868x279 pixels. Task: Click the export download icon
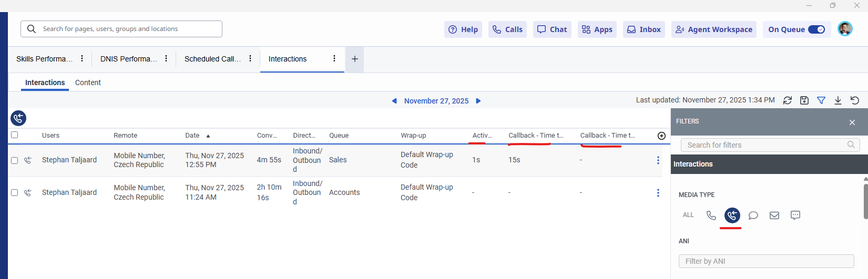tap(838, 100)
